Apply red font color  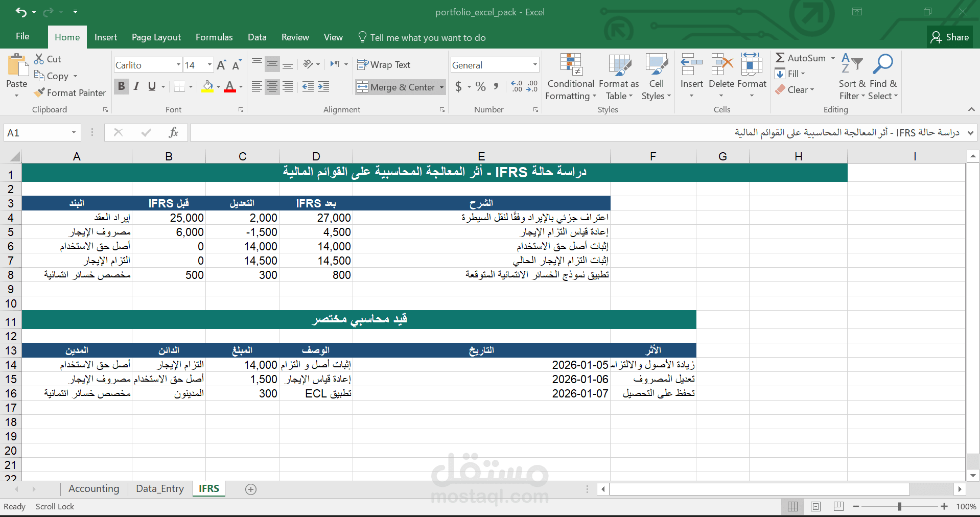coord(230,87)
